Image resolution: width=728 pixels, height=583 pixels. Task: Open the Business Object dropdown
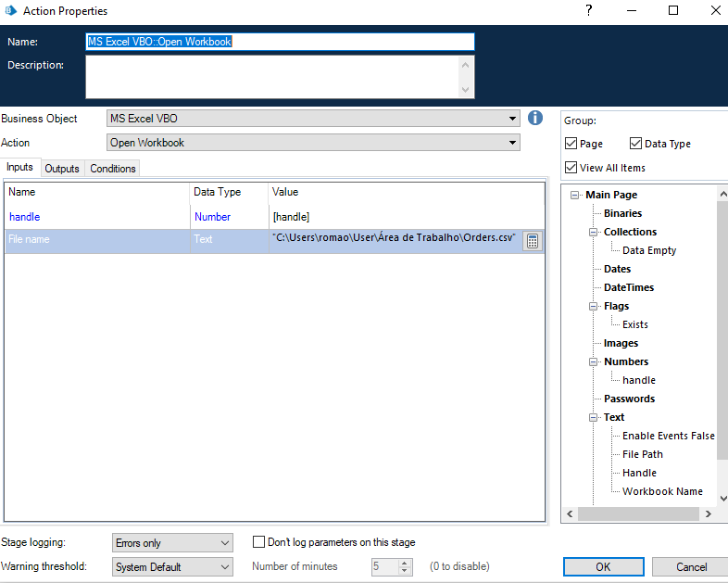tap(513, 119)
